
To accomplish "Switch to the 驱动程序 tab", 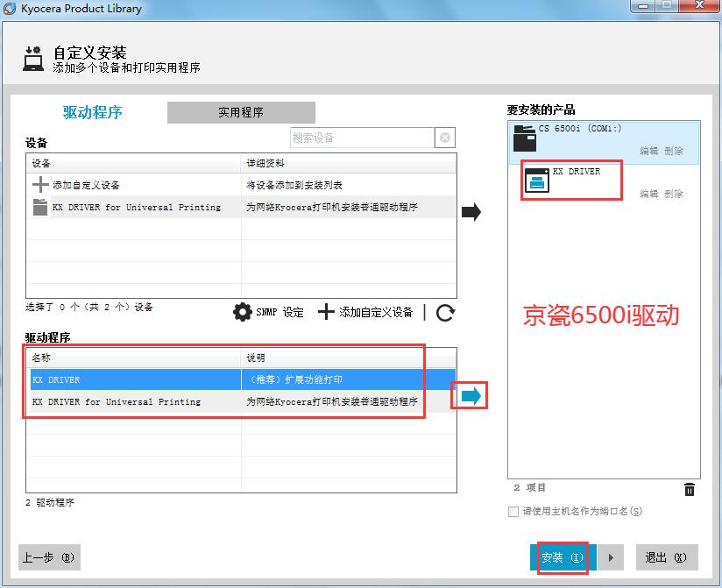I will (x=93, y=112).
